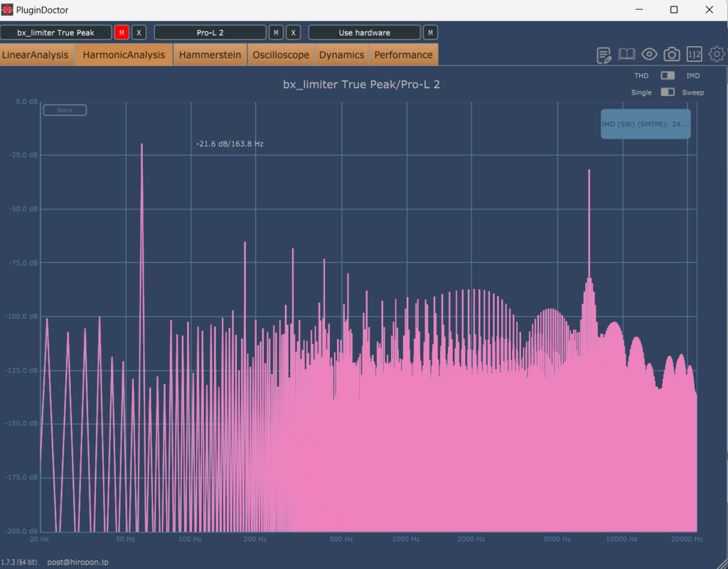Click the -50.0 dB axis label
This screenshot has height=569, width=728.
[x=23, y=209]
